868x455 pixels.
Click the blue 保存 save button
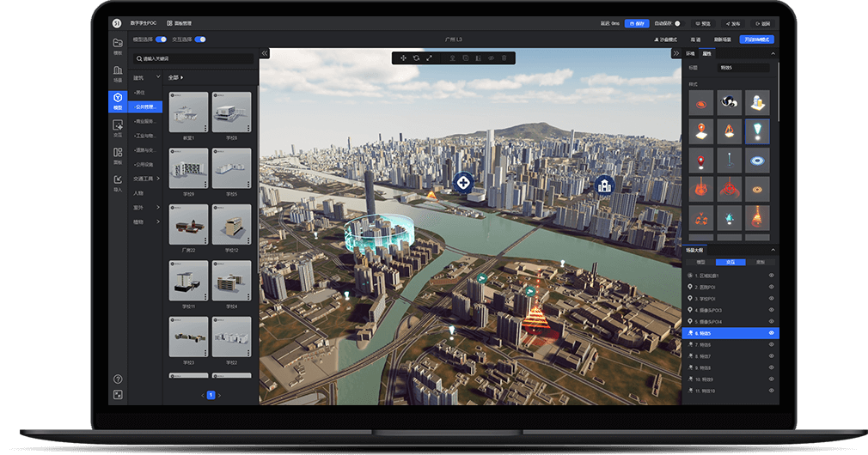point(637,23)
